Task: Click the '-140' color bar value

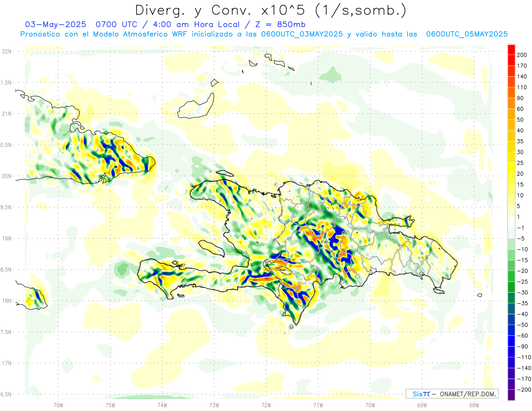Action: (524, 368)
